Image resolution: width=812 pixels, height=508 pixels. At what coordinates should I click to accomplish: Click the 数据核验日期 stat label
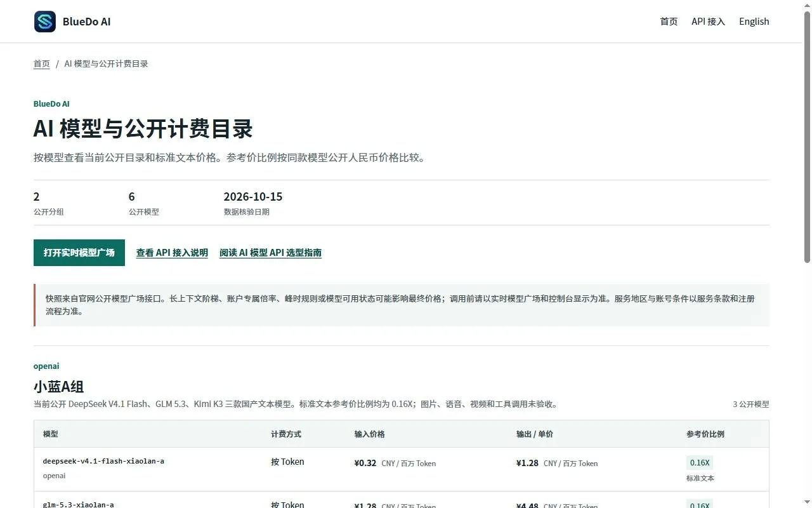click(247, 212)
